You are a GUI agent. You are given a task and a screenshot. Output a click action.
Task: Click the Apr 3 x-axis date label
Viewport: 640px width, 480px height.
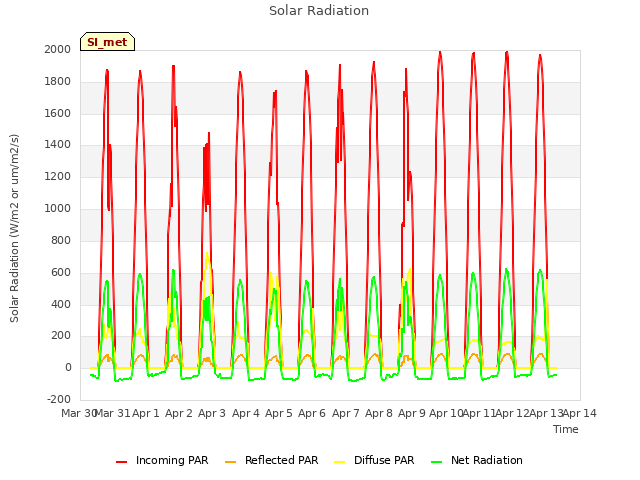tap(212, 413)
